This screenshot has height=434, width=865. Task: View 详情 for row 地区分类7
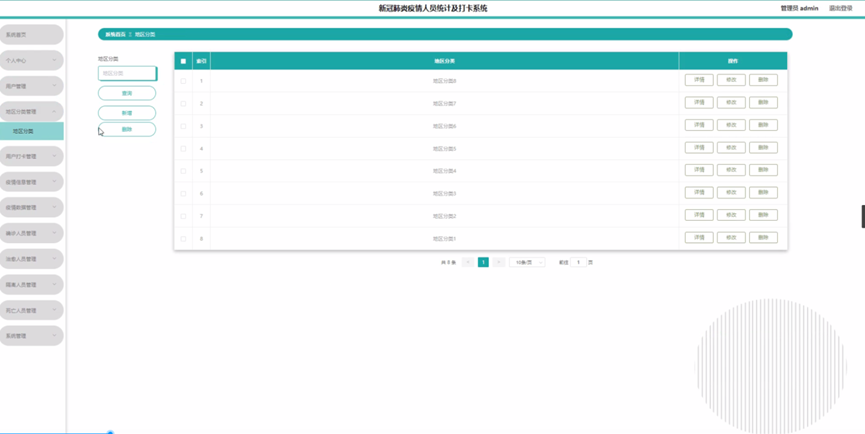[x=699, y=103]
